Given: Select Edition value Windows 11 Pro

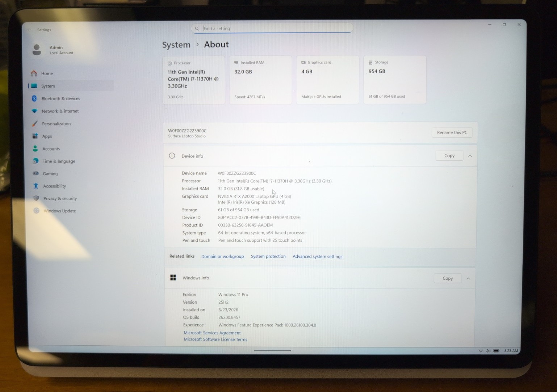Looking at the screenshot, I should (x=233, y=295).
